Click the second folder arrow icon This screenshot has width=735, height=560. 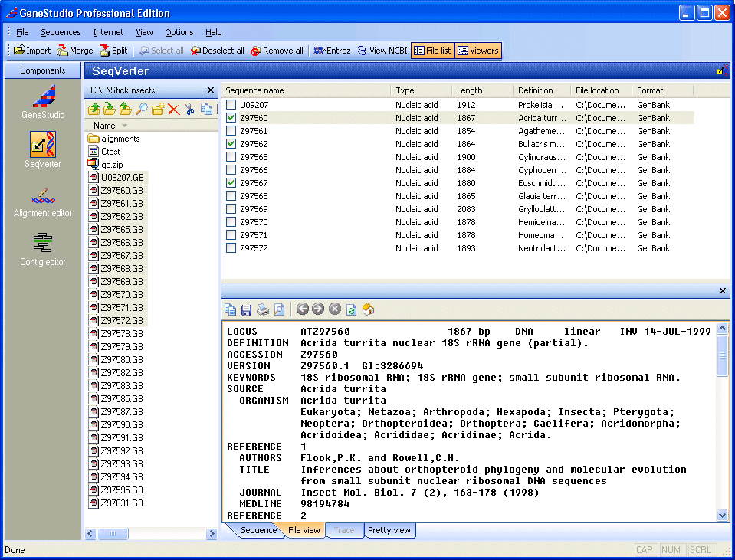(110, 110)
